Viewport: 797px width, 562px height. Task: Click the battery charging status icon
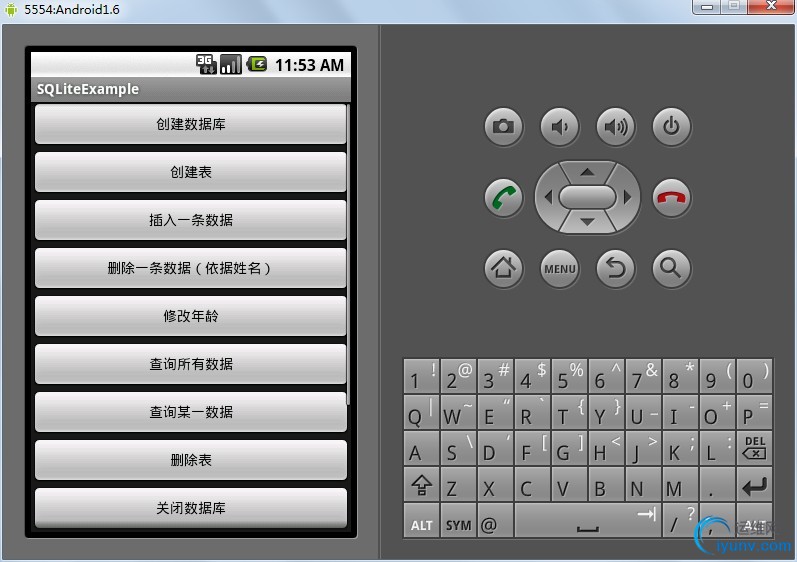257,64
